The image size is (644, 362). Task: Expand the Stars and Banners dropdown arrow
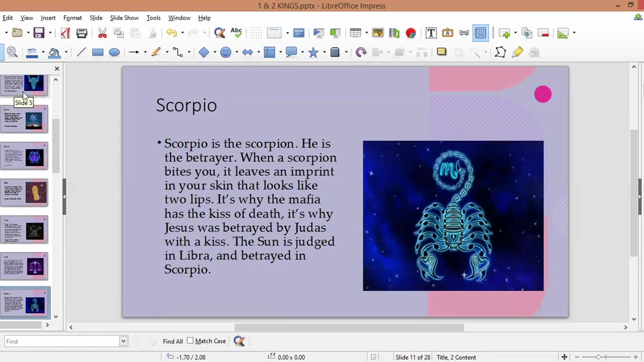tap(324, 52)
